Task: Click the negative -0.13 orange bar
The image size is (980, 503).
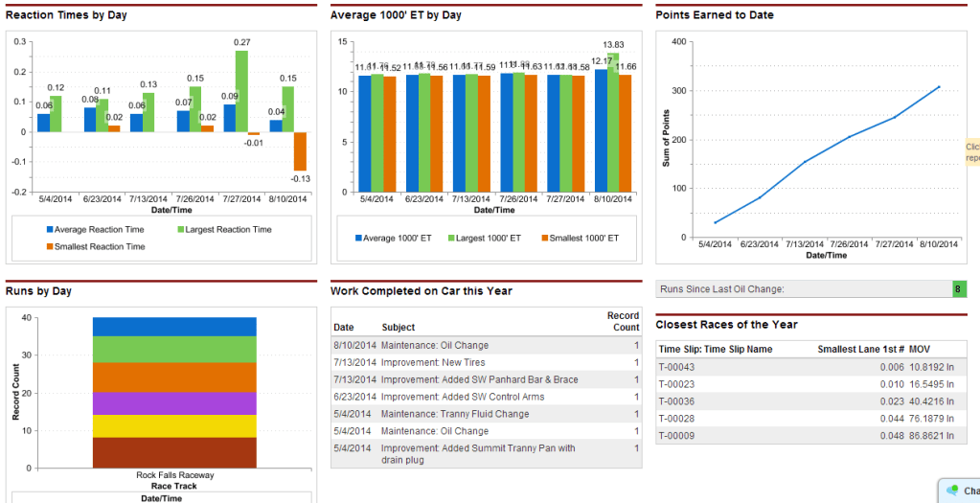Action: click(300, 151)
